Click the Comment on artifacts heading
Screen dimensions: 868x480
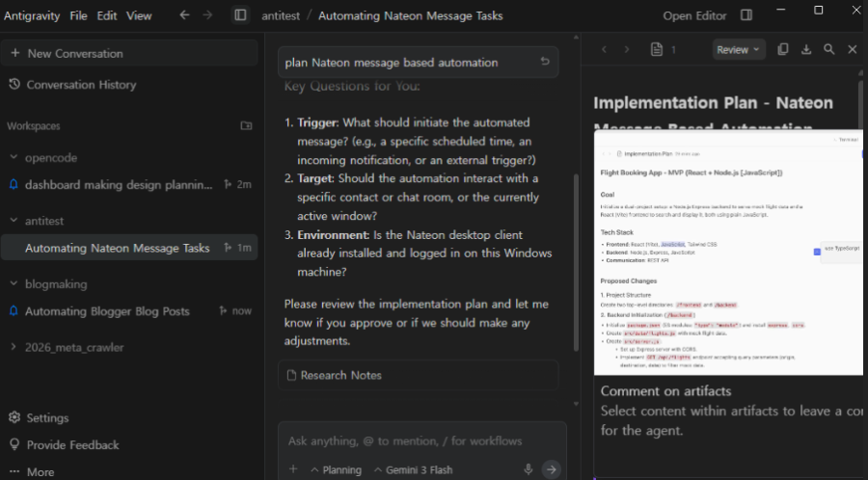coord(665,391)
